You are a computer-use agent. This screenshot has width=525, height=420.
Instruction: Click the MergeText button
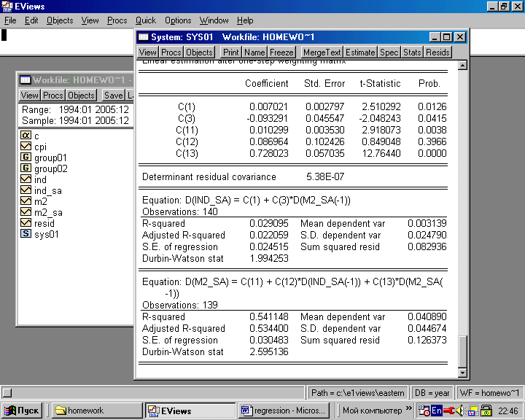(322, 52)
